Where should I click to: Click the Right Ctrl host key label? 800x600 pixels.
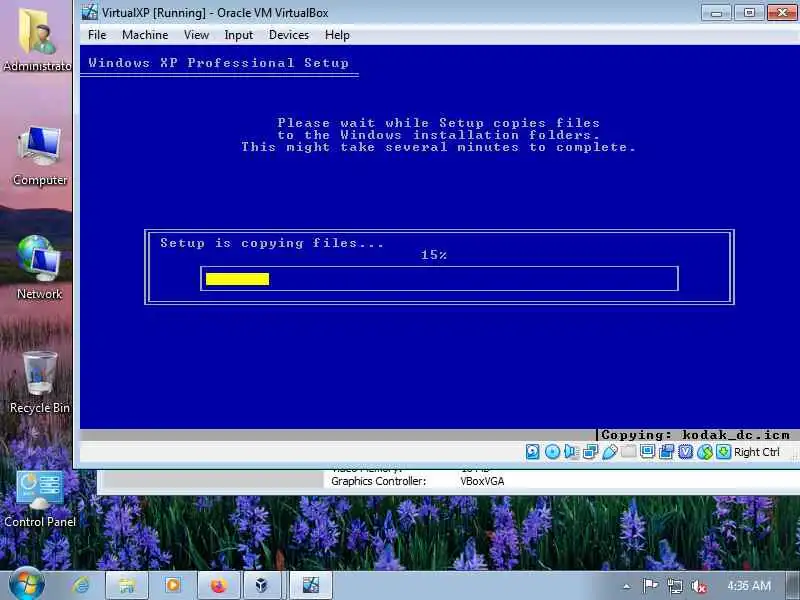pos(757,452)
